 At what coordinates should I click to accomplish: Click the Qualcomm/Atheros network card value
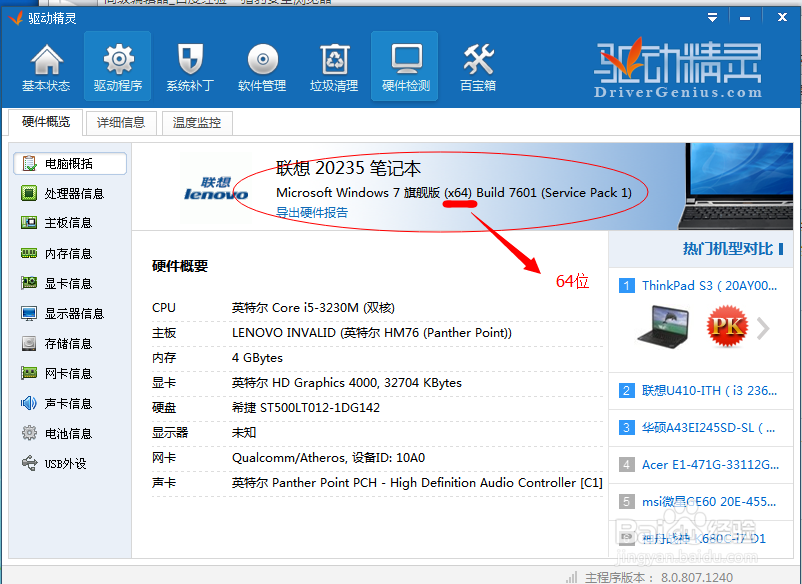[328, 458]
